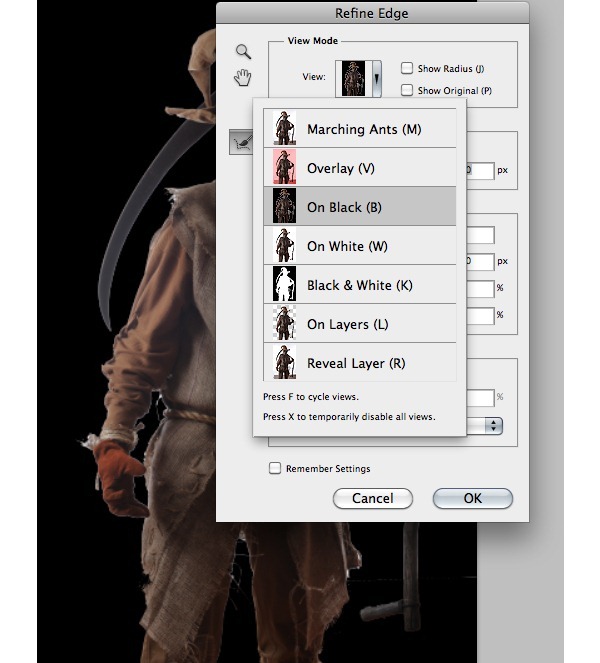Enable the Show Radius (J) checkbox
The width and height of the screenshot is (600, 663).
[407, 68]
